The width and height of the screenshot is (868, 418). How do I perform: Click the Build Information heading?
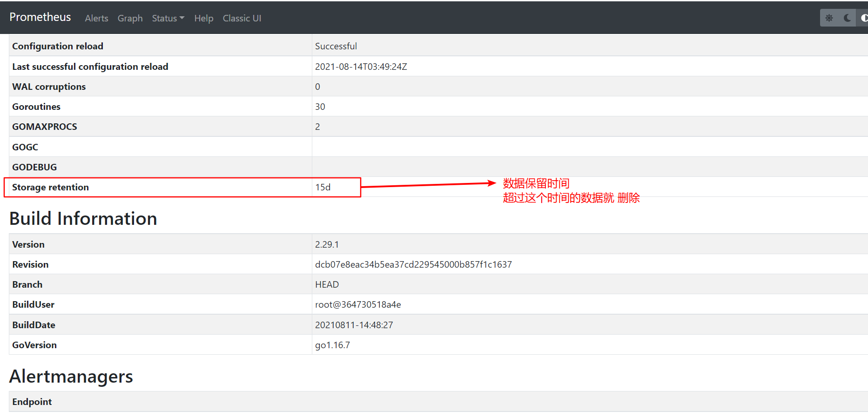(x=83, y=218)
